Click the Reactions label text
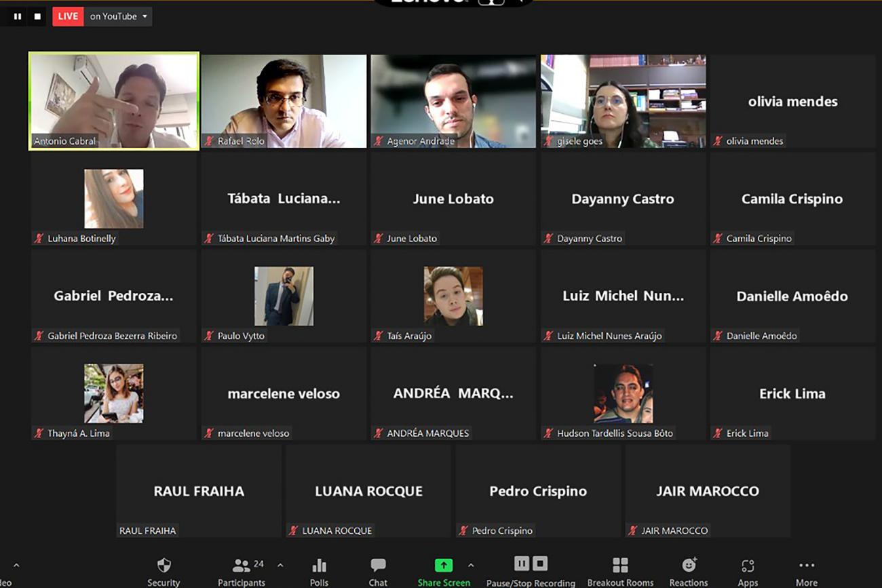Image resolution: width=882 pixels, height=588 pixels. 689,583
